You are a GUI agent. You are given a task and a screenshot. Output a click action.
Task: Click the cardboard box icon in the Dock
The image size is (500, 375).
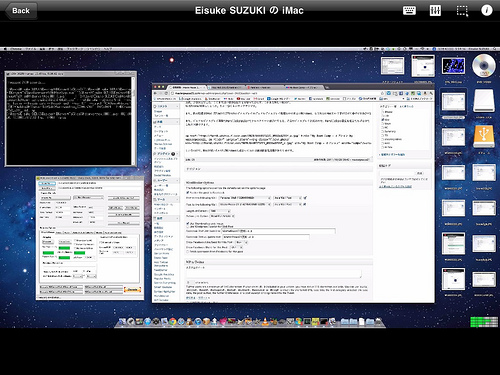coord(206,321)
